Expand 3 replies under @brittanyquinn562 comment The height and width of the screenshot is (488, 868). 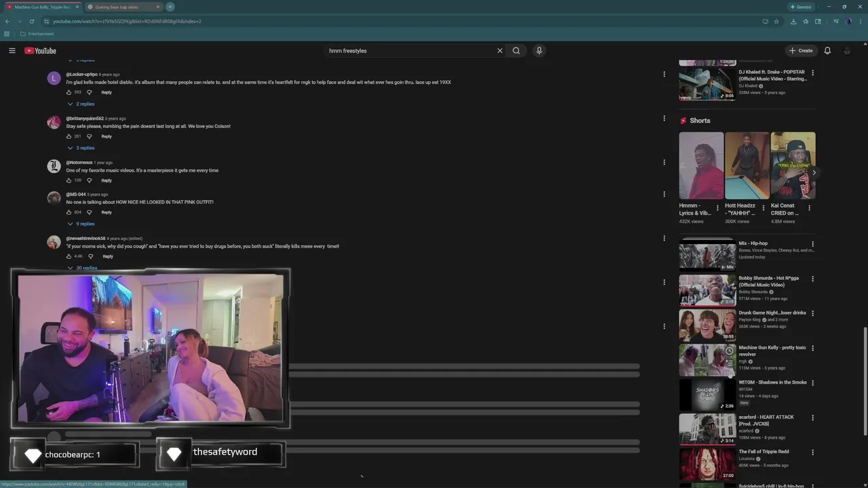click(81, 148)
